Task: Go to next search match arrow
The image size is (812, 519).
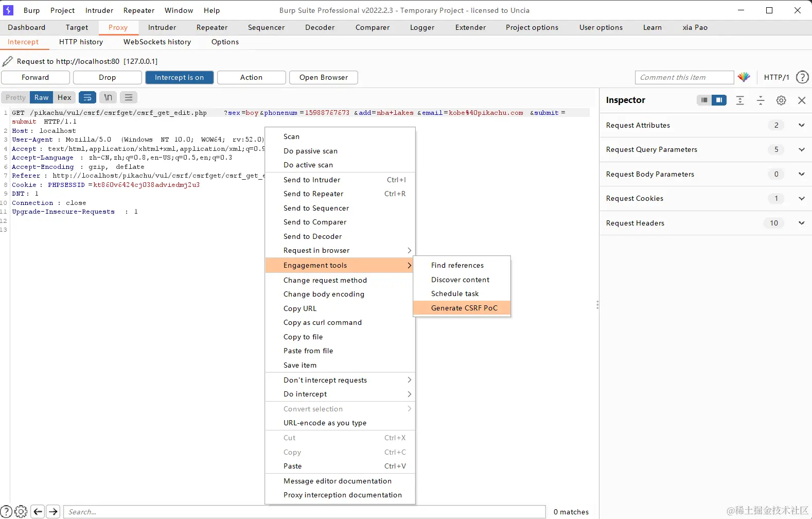Action: [53, 511]
